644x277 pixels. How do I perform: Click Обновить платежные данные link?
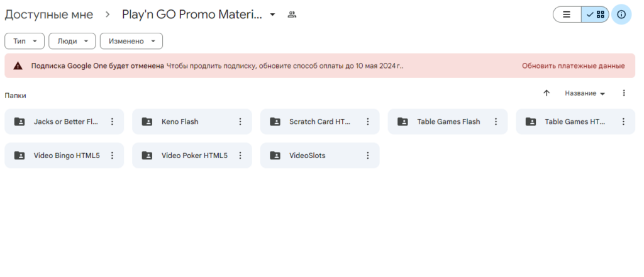573,65
